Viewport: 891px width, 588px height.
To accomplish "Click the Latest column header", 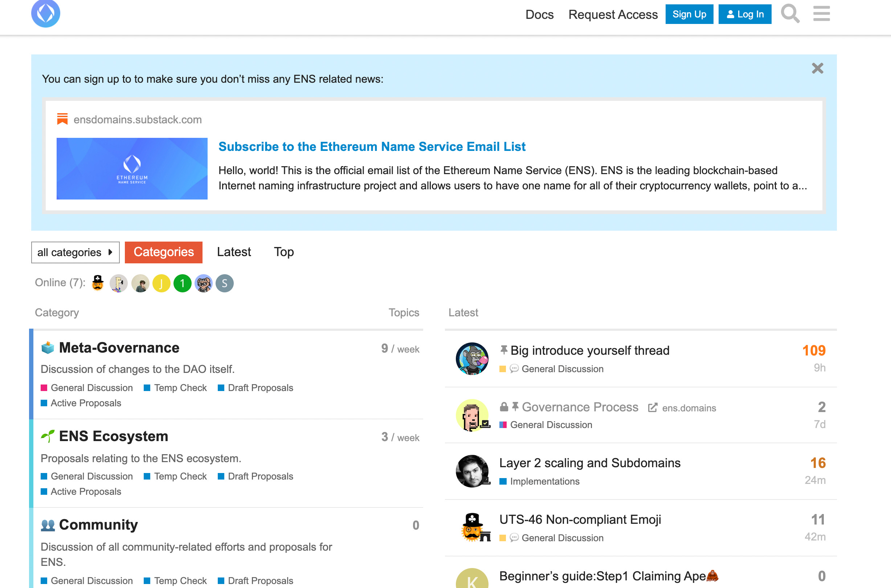I will tap(463, 313).
